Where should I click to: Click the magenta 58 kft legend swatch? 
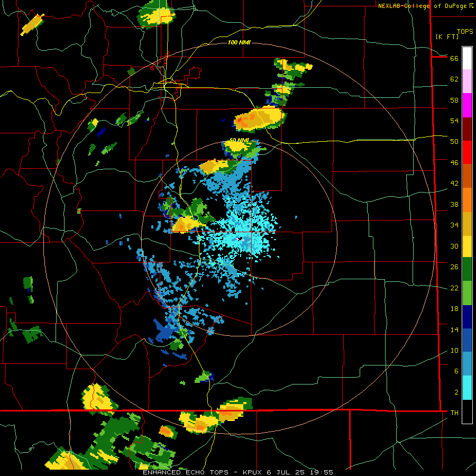(x=467, y=105)
